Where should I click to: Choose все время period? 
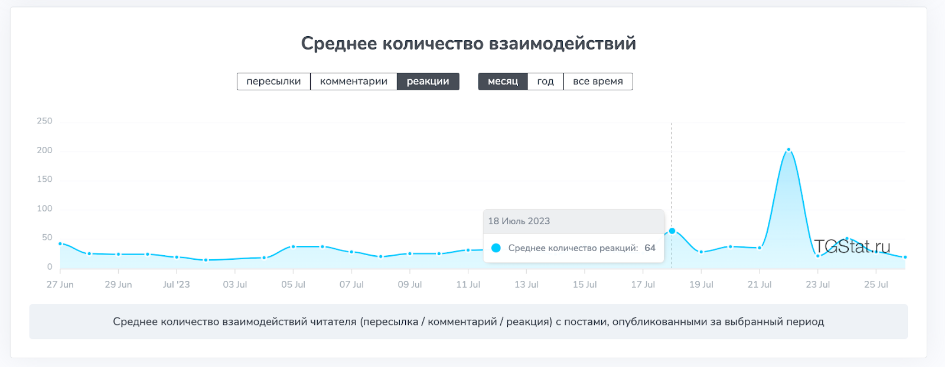[598, 81]
